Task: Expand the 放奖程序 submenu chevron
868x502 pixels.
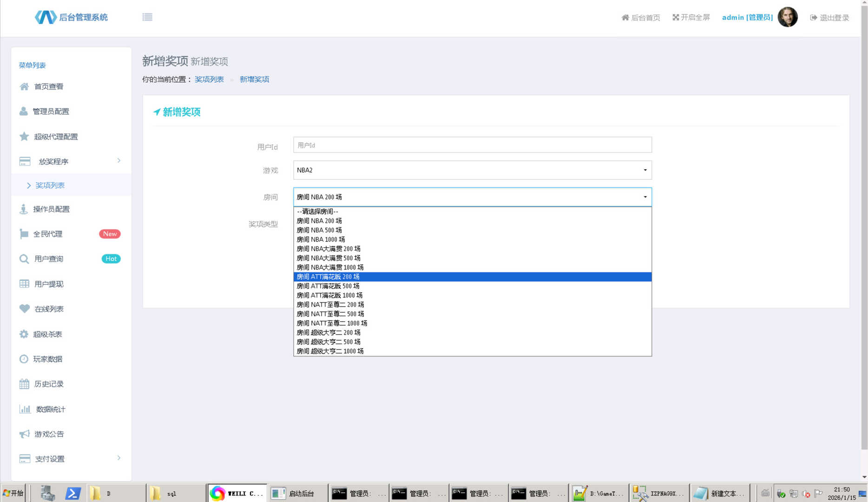Action: pos(119,161)
